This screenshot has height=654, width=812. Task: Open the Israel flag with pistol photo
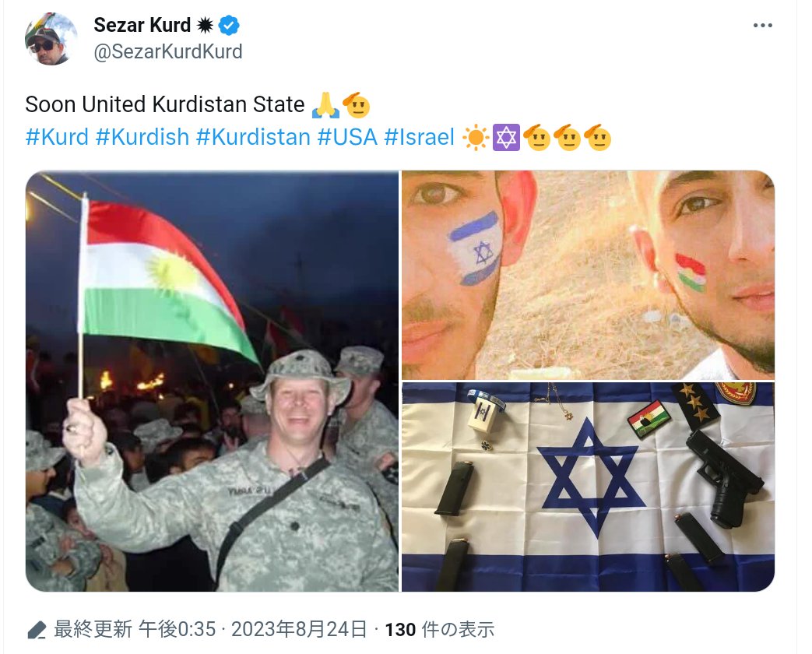point(589,487)
